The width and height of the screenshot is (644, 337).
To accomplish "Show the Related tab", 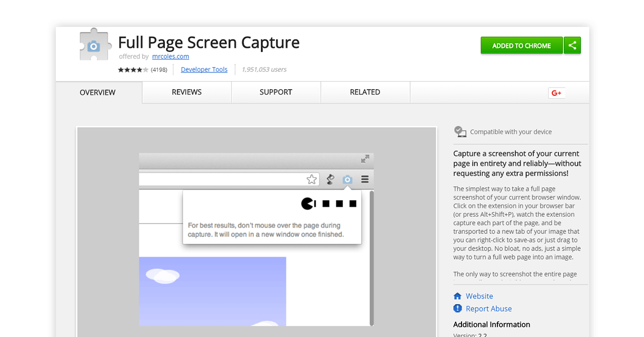I will [365, 92].
